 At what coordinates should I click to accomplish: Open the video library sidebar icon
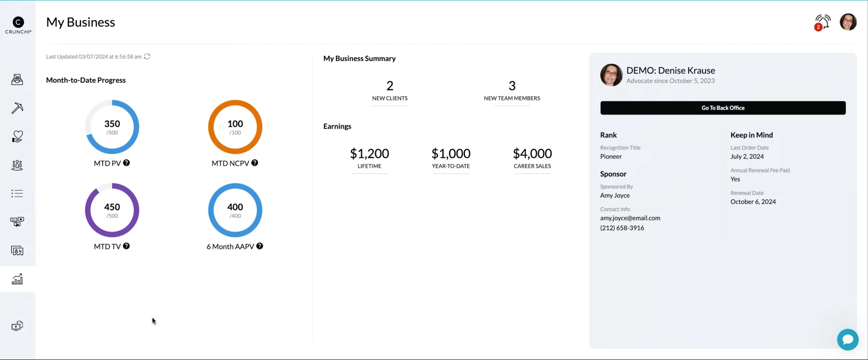pos(17,326)
